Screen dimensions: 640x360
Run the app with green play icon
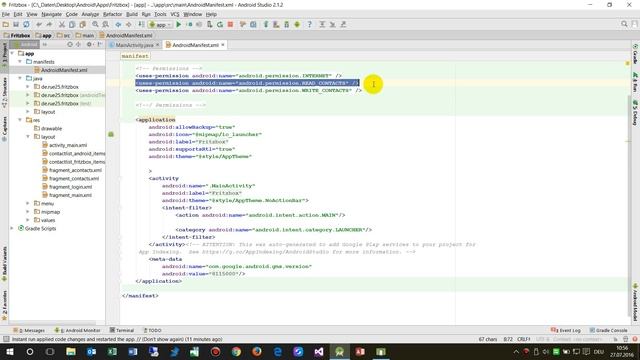tap(178, 24)
